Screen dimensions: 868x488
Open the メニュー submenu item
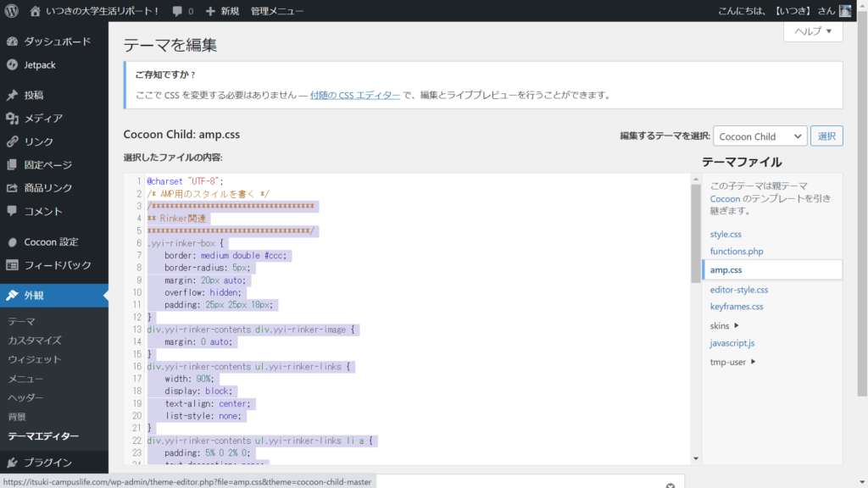pos(25,379)
